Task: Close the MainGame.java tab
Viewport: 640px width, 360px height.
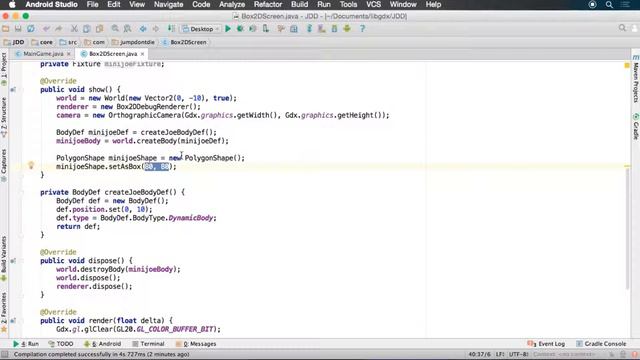Action: click(69, 54)
